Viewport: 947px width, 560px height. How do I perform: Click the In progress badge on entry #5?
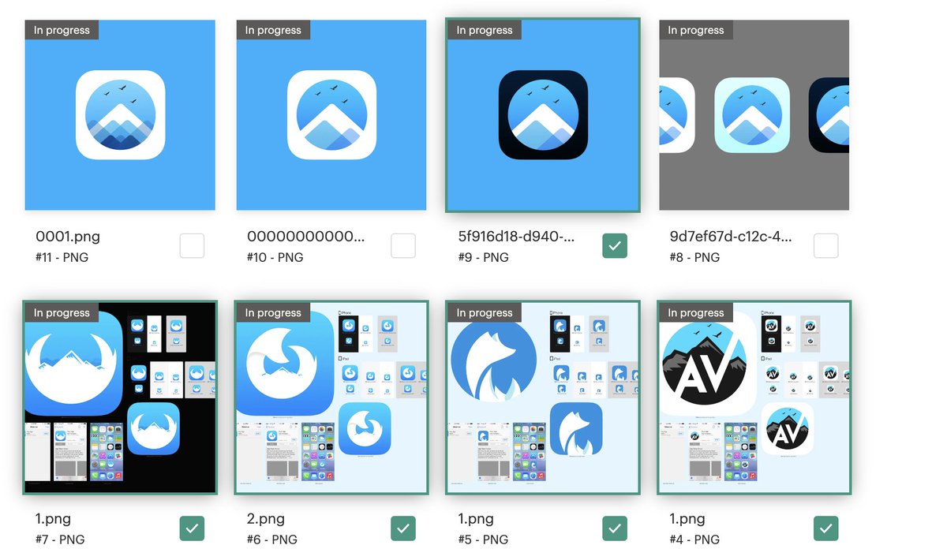[x=485, y=312]
